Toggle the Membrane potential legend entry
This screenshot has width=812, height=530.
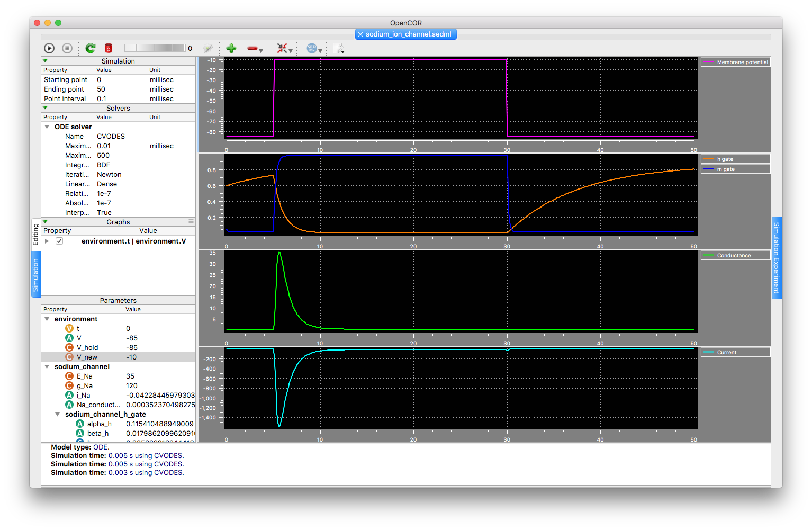(735, 62)
